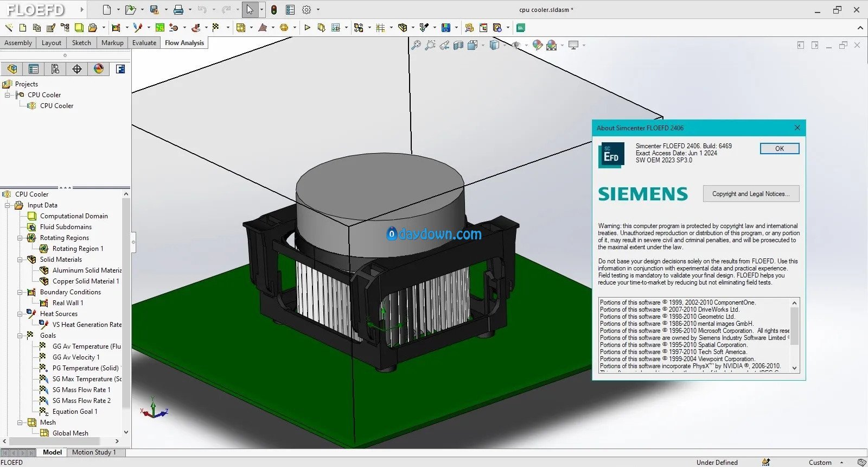
Task: Switch to the Markup tab
Action: [x=112, y=43]
